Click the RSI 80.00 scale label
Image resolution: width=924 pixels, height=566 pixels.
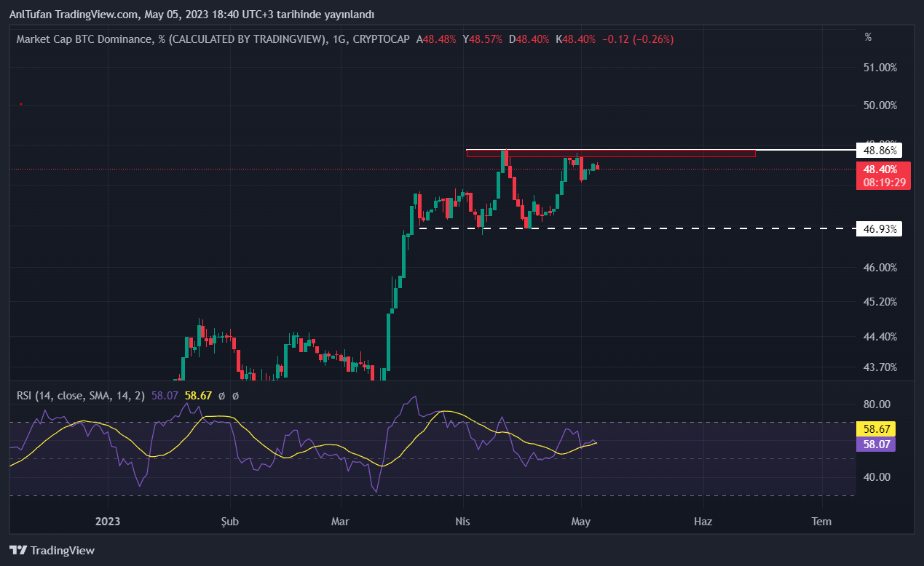click(876, 404)
